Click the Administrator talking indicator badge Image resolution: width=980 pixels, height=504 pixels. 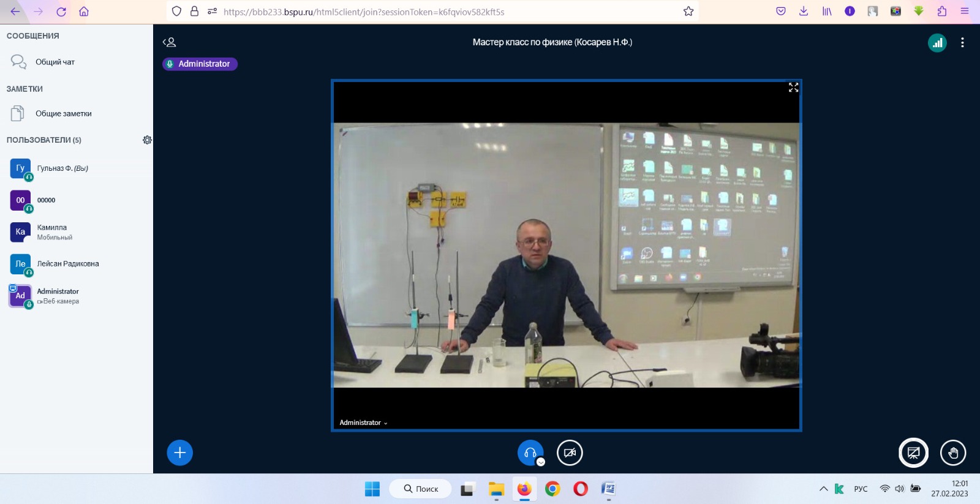[x=200, y=64]
